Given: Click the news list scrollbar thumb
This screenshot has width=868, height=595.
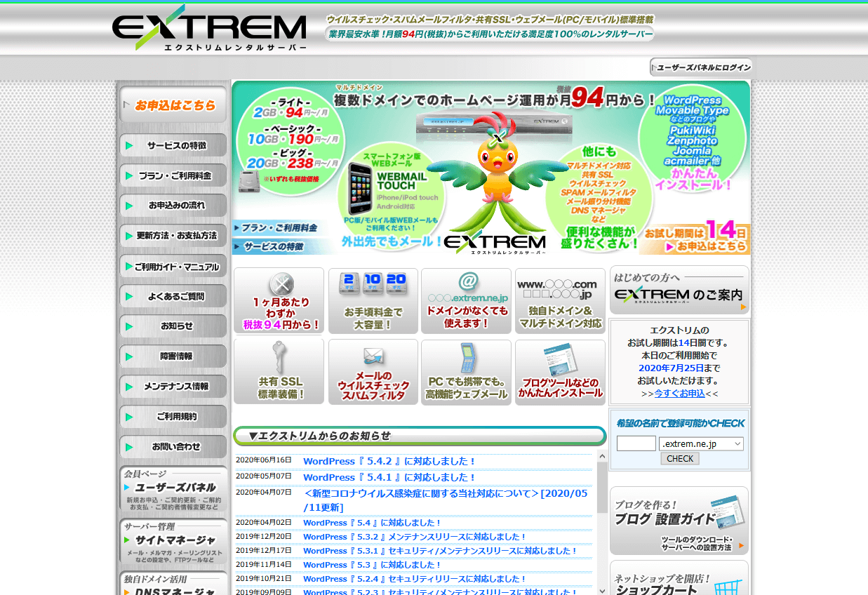Looking at the screenshot, I should (602, 487).
